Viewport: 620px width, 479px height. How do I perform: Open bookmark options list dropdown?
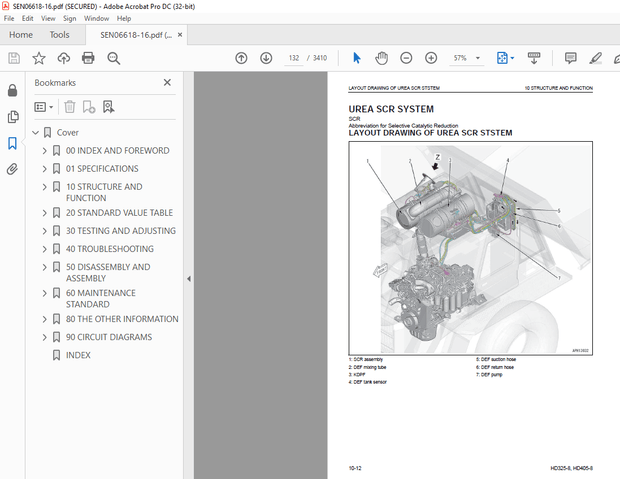43,107
